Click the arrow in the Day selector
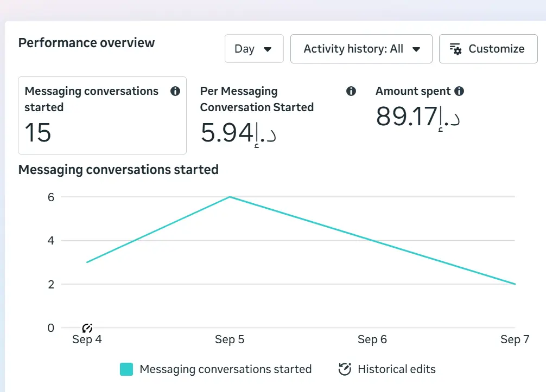The image size is (546, 392). 268,49
